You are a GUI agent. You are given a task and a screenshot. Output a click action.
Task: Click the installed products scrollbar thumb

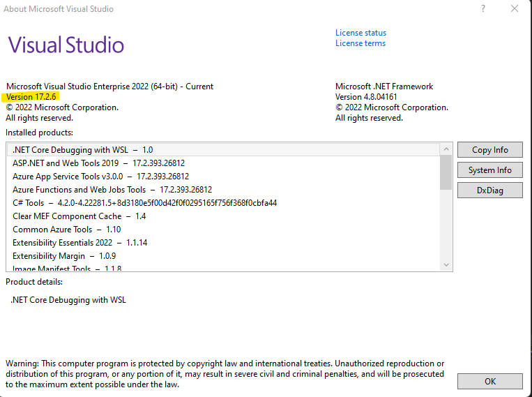(446, 172)
